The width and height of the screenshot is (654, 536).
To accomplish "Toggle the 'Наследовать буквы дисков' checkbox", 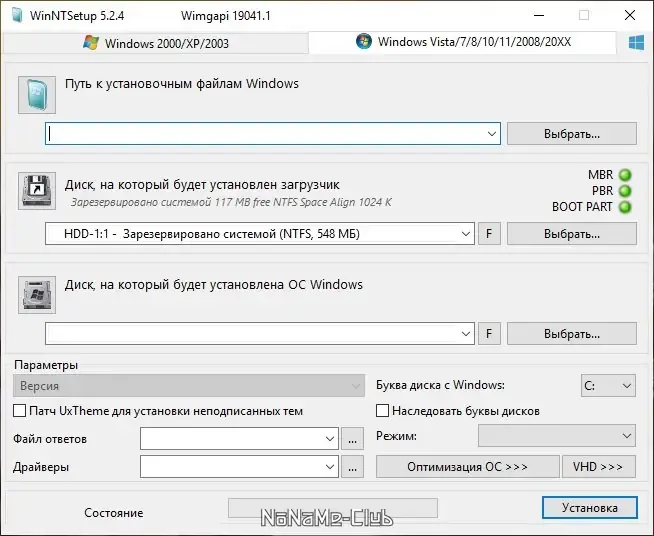I will (382, 411).
